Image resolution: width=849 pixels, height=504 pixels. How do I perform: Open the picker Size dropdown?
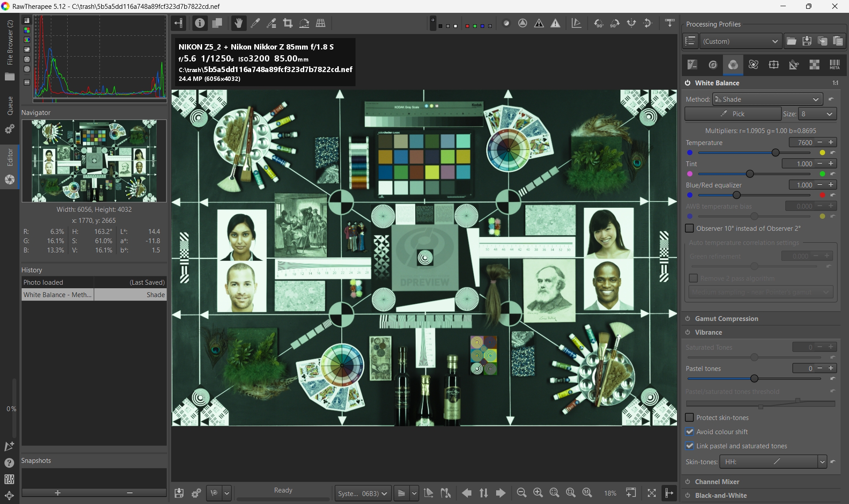pyautogui.click(x=817, y=114)
